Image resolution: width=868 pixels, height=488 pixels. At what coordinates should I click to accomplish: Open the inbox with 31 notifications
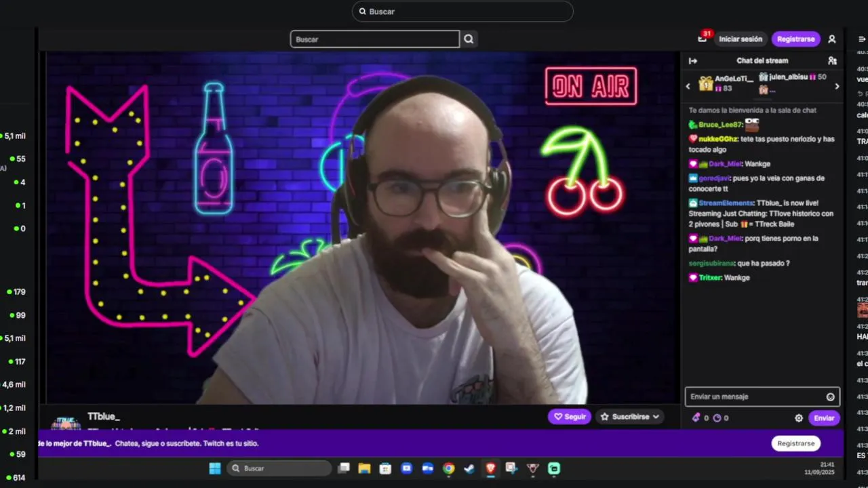[x=703, y=39]
